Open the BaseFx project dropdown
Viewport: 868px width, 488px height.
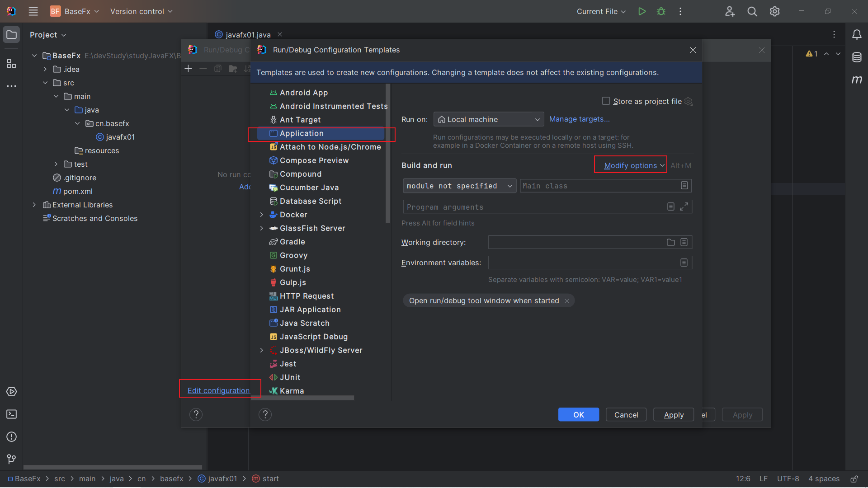click(75, 11)
